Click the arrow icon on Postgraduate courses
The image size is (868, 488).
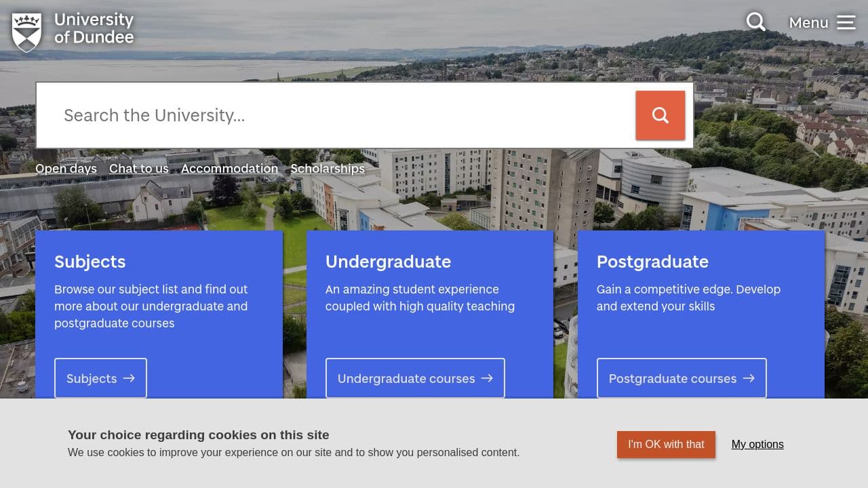(749, 378)
